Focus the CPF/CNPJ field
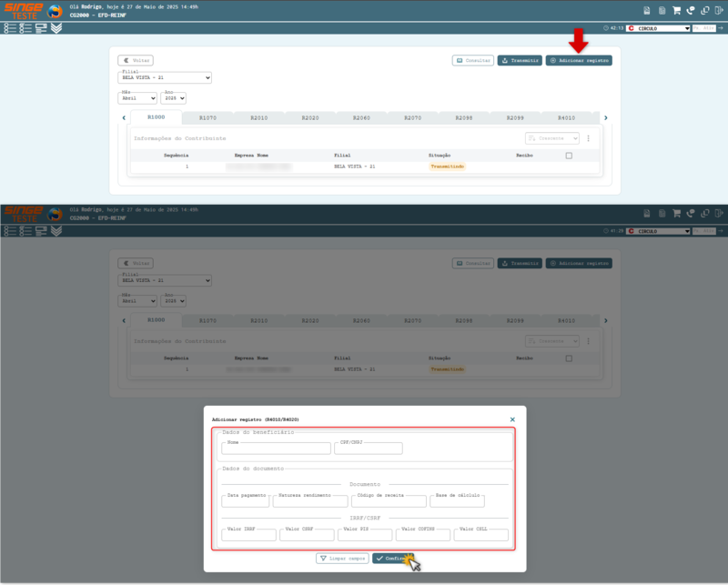This screenshot has height=585, width=728. point(368,449)
